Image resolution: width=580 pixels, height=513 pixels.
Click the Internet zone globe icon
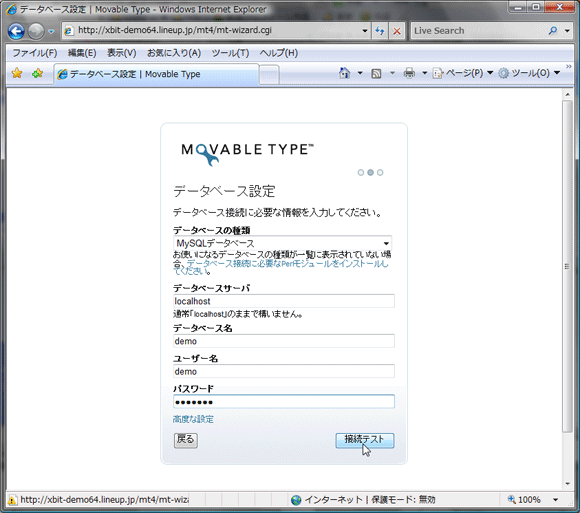(x=296, y=500)
